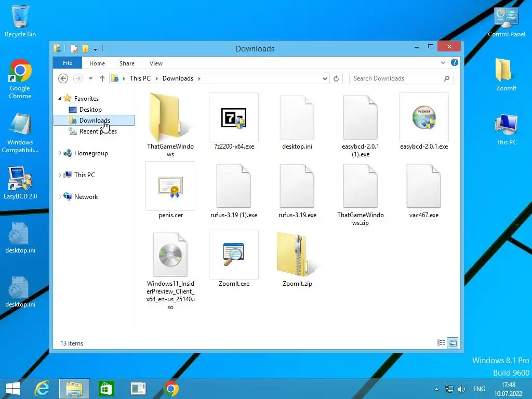Collapse the Favorites tree group
Image resolution: width=532 pixels, height=399 pixels.
tap(60, 98)
